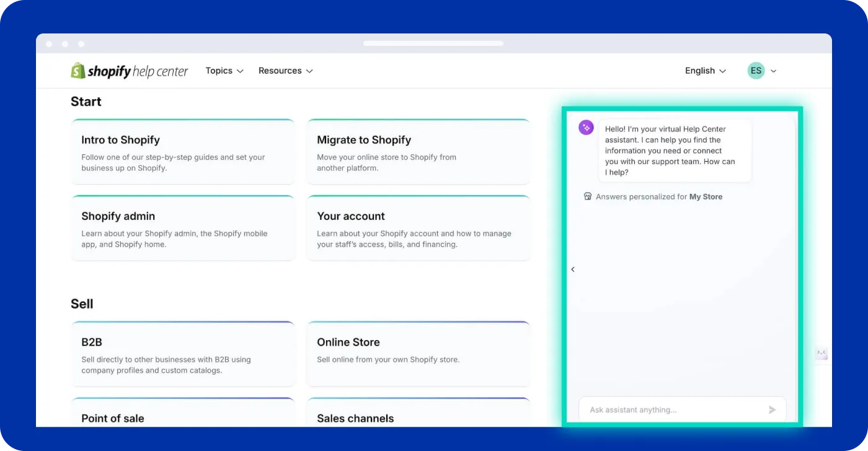868x451 pixels.
Task: Select the B2B selling topic
Action: coord(182,353)
